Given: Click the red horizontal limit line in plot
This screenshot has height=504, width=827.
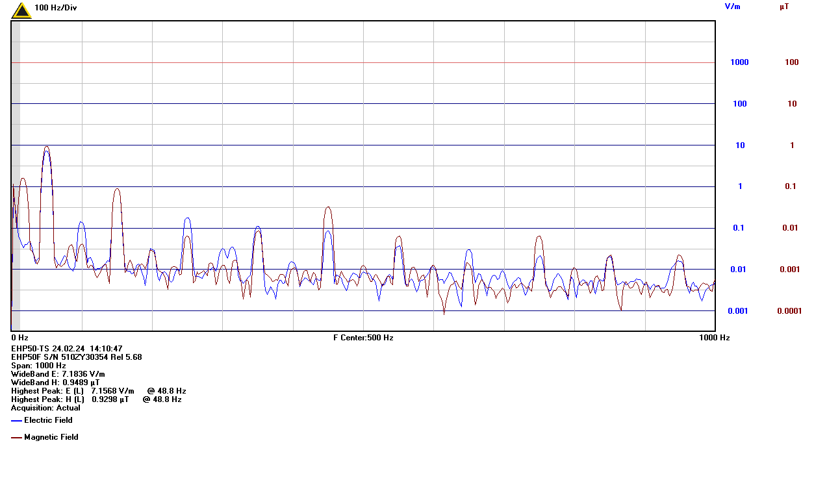Looking at the screenshot, I should (x=390, y=63).
